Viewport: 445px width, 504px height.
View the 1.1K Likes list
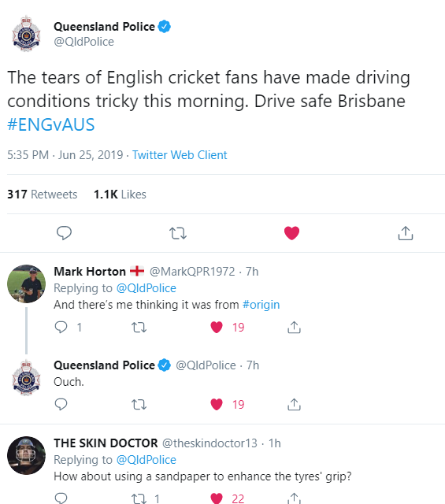pos(120,195)
